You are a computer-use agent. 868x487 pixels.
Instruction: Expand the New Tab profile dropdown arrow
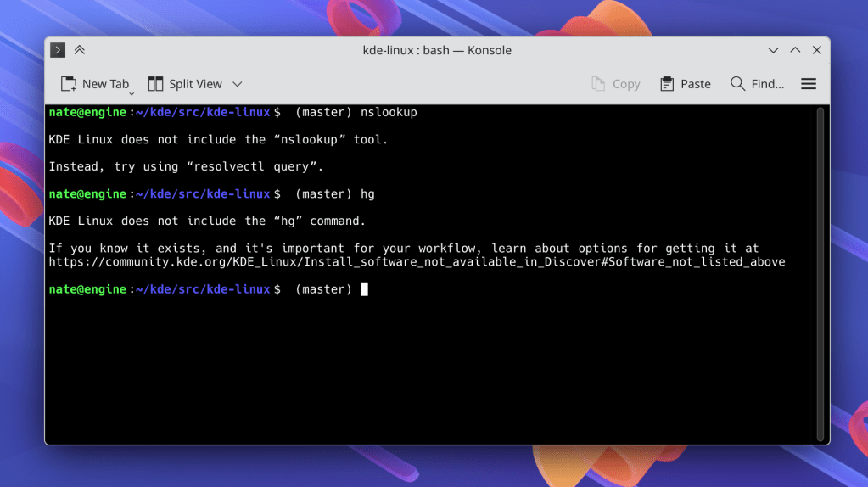pyautogui.click(x=132, y=94)
